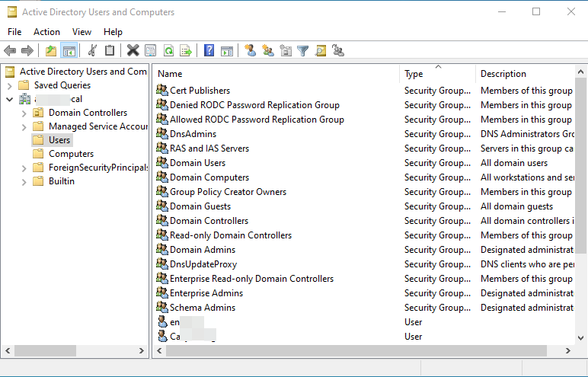The image size is (588, 377).
Task: Click the Paste clipboard icon
Action: coord(110,50)
